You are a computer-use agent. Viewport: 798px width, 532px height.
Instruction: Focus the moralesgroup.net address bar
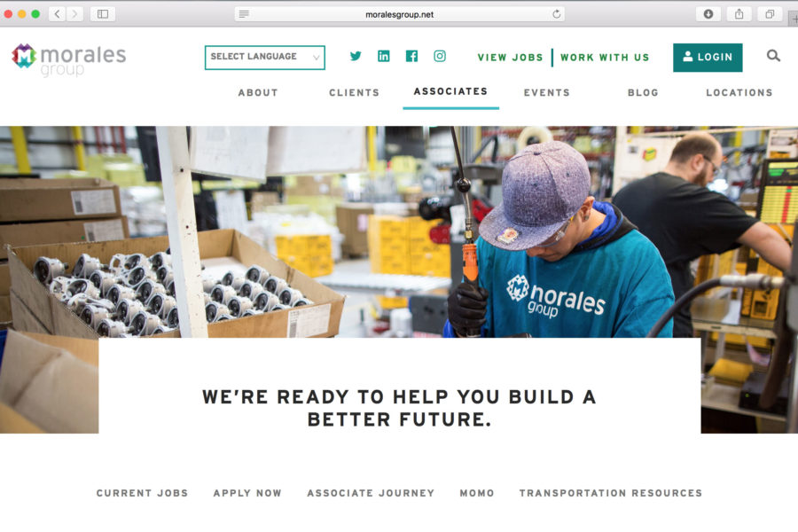click(400, 14)
